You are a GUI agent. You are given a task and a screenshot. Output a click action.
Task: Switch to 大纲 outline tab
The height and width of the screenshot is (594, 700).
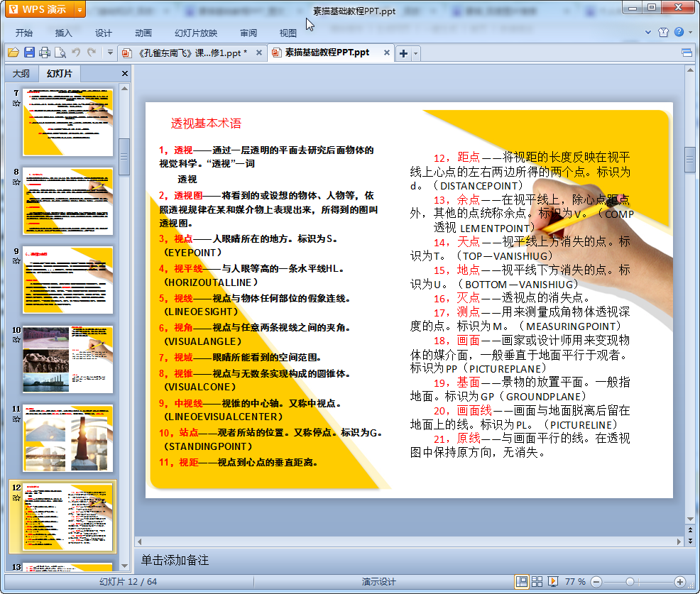(x=21, y=74)
